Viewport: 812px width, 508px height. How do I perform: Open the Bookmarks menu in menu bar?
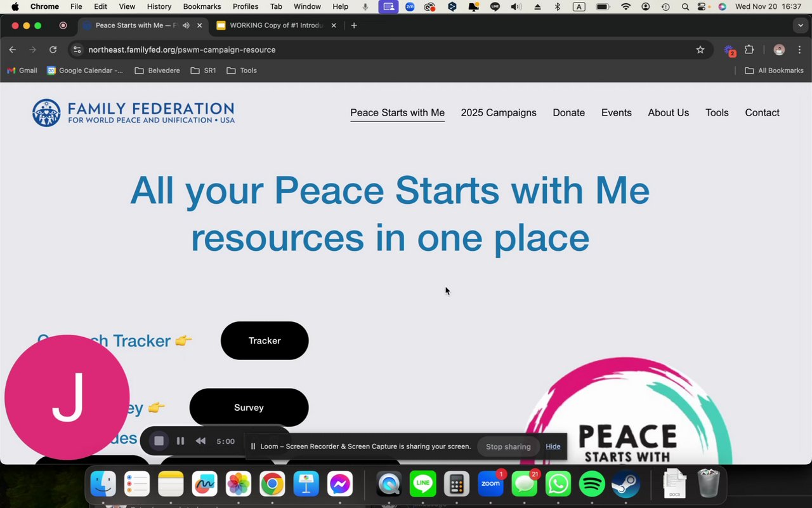202,6
